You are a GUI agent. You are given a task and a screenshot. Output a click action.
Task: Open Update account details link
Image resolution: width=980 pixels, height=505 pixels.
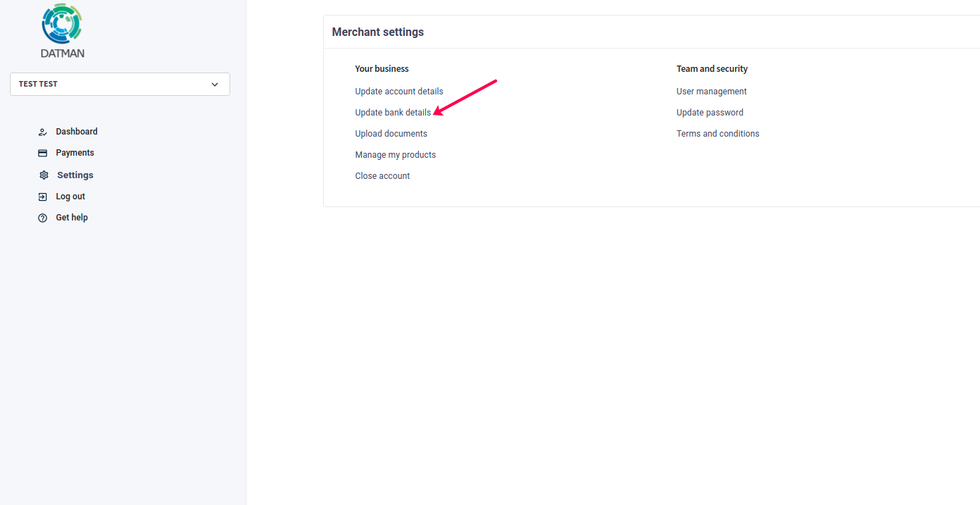399,92
